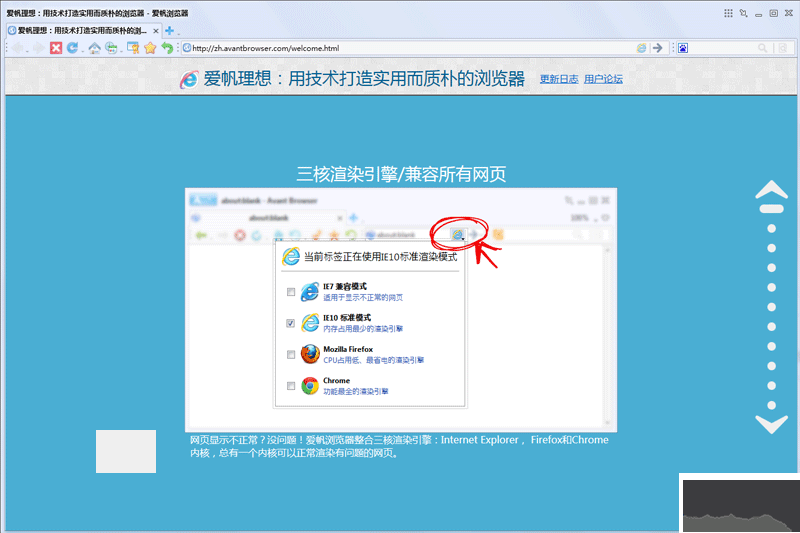
Task: Expand the new tab dropdown arrow
Action: click(x=178, y=34)
